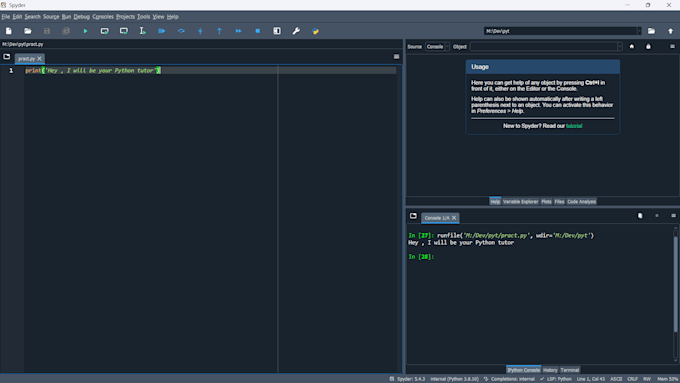Image resolution: width=680 pixels, height=383 pixels.
Task: Browse for a working directory
Action: point(651,31)
